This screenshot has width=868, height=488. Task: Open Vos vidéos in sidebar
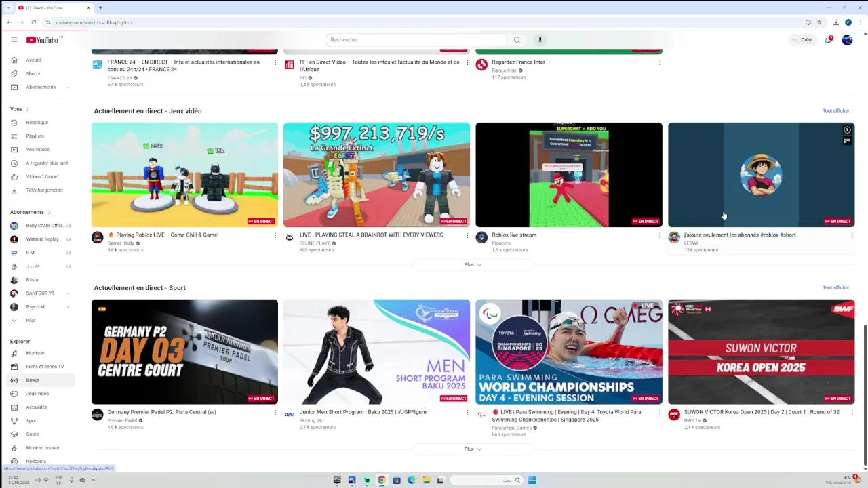point(39,150)
